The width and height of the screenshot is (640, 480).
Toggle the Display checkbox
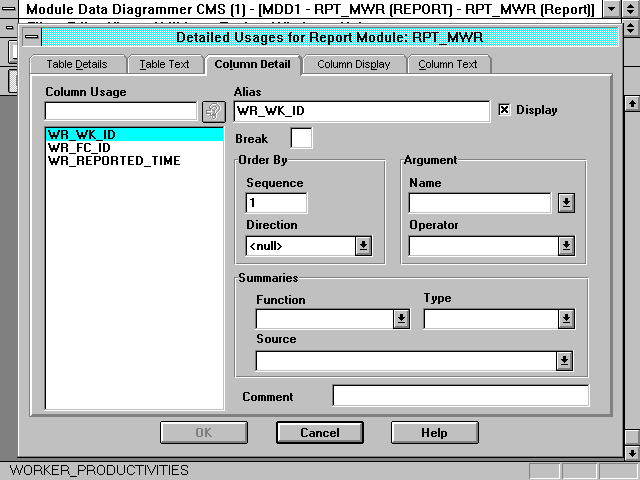coord(504,110)
